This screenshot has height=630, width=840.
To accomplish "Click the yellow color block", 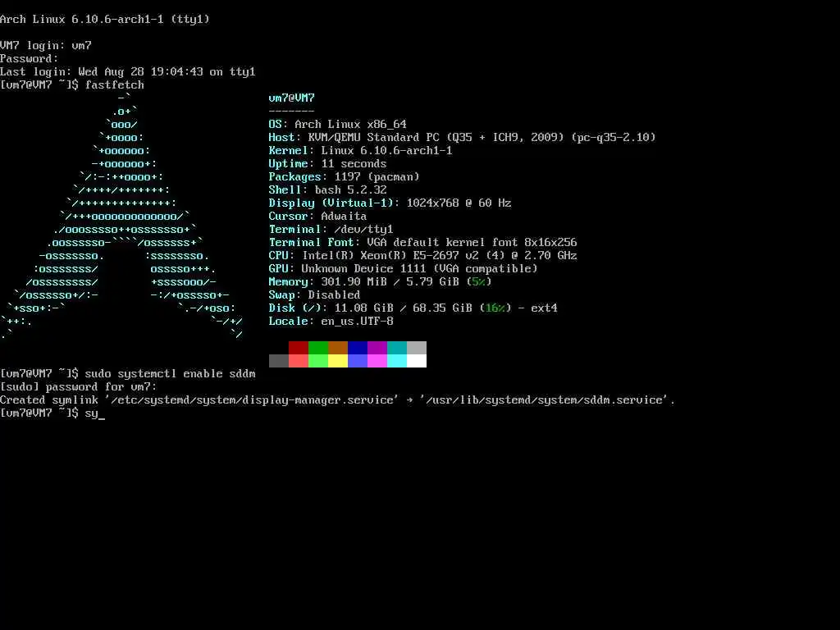I will (x=338, y=361).
